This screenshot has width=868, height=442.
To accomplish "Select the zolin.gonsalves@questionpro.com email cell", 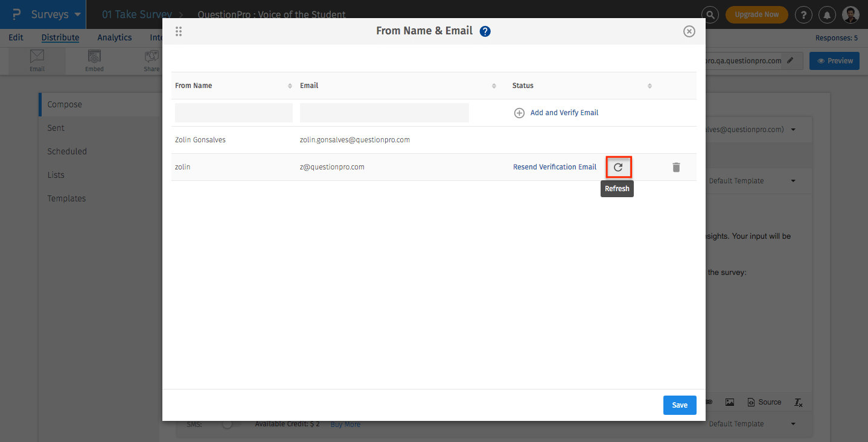I will (x=355, y=140).
